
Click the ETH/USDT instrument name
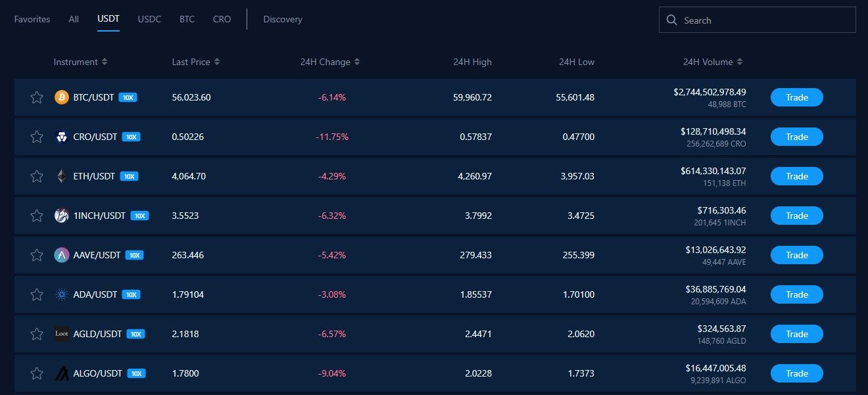(94, 176)
